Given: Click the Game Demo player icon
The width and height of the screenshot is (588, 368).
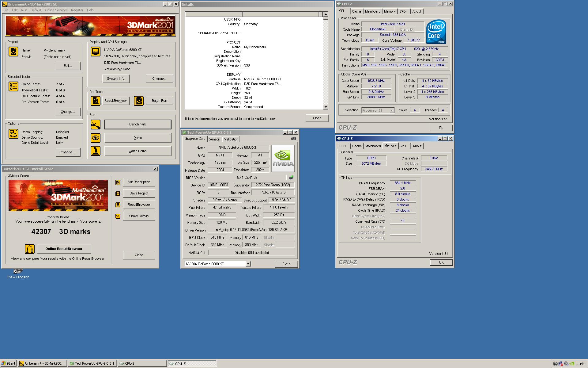Looking at the screenshot, I should click(x=96, y=151).
